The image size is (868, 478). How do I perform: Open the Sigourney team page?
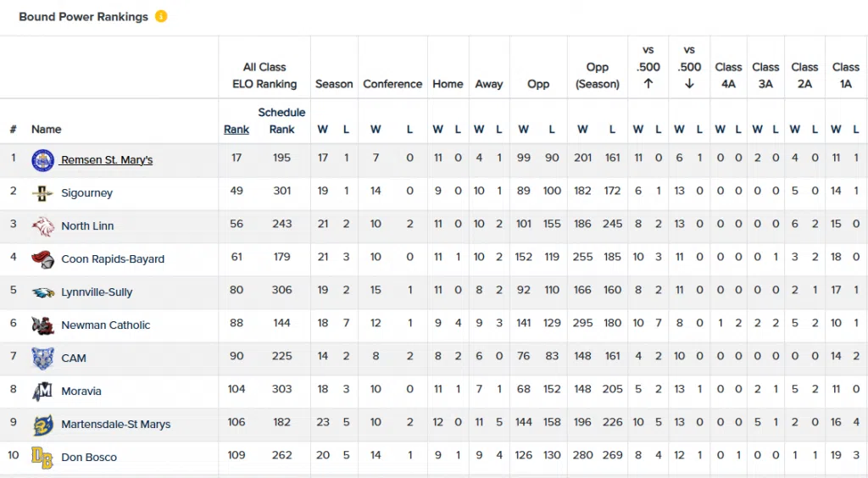click(x=86, y=193)
